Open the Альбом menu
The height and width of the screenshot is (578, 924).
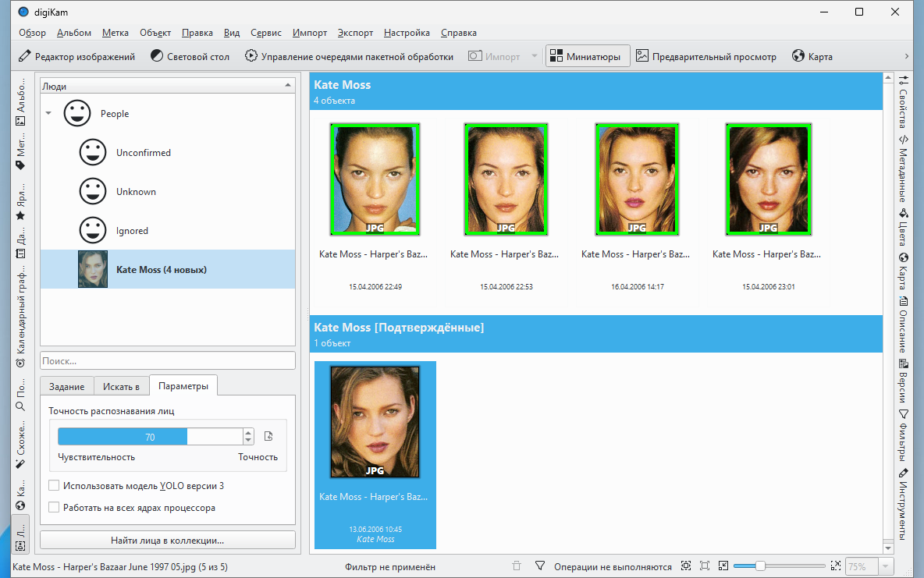point(74,33)
